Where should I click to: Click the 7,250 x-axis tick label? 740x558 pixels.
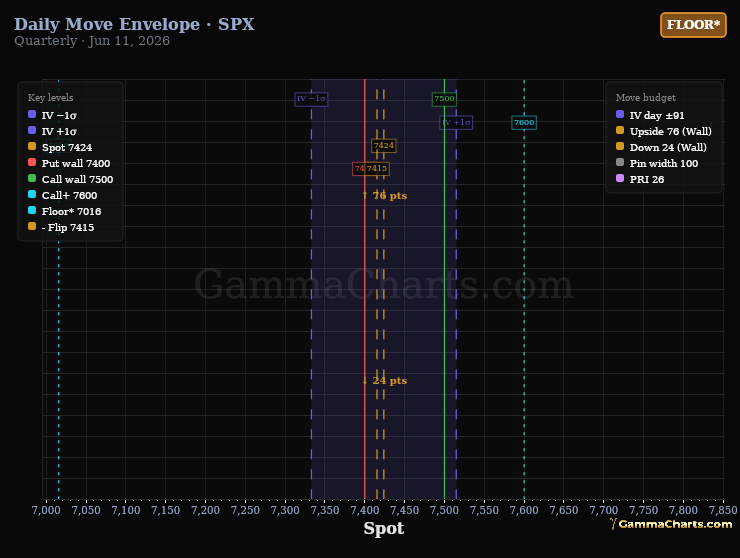pos(245,510)
